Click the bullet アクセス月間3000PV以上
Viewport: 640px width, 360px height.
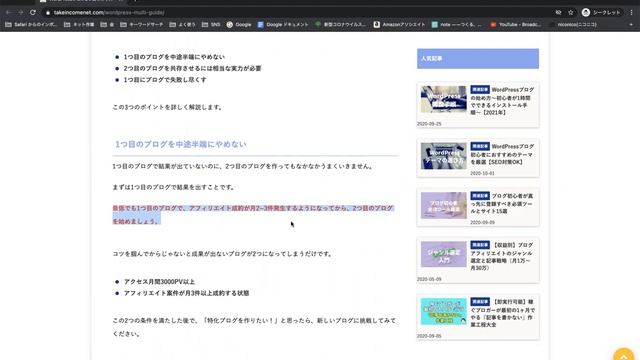[159, 282]
